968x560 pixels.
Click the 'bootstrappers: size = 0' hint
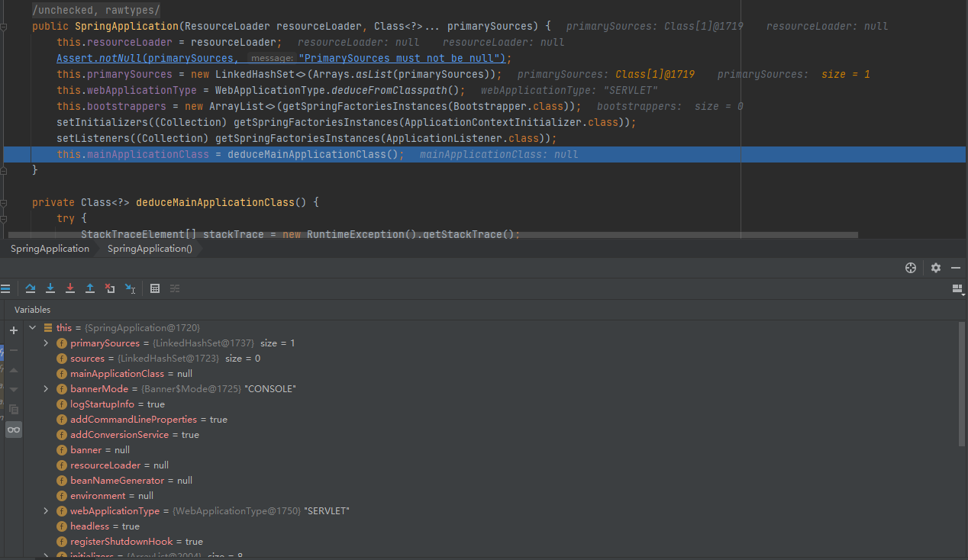670,107
